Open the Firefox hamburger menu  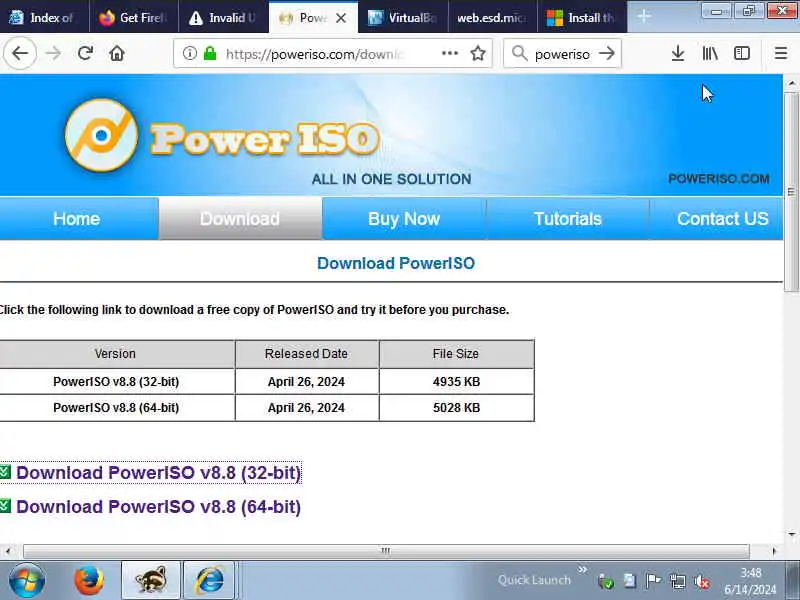(781, 53)
